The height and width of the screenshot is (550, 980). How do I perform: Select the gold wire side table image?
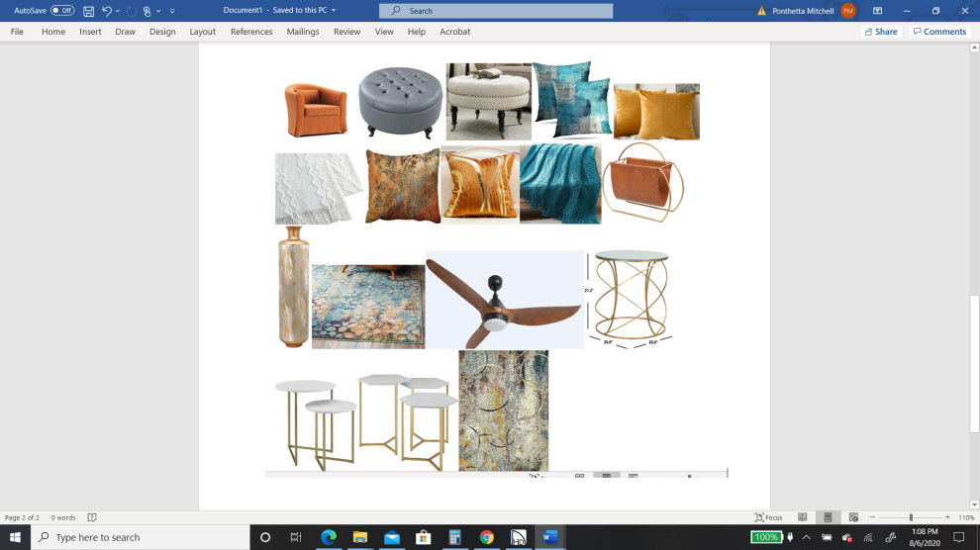pos(630,300)
